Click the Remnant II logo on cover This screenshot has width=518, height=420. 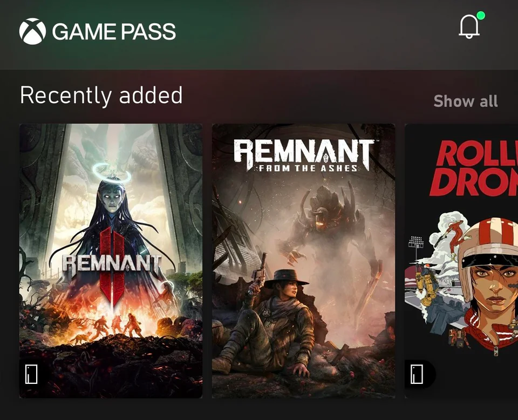pyautogui.click(x=112, y=266)
